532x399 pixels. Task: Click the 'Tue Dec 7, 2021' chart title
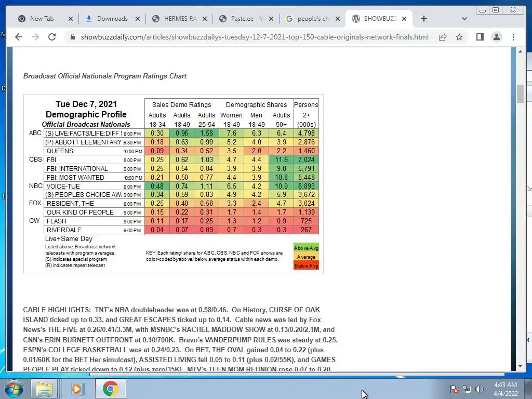86,104
